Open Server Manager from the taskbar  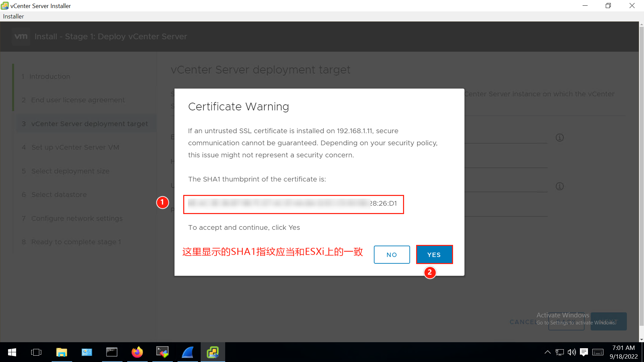(x=87, y=352)
